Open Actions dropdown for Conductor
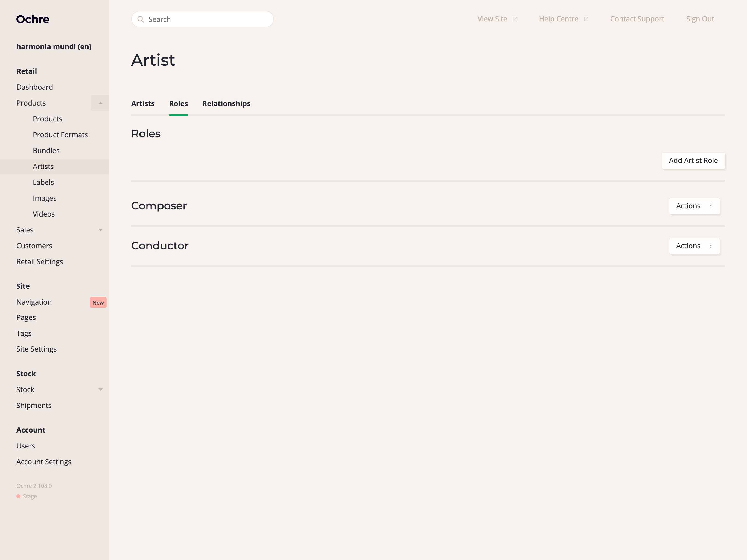Image resolution: width=747 pixels, height=560 pixels. coord(688,246)
